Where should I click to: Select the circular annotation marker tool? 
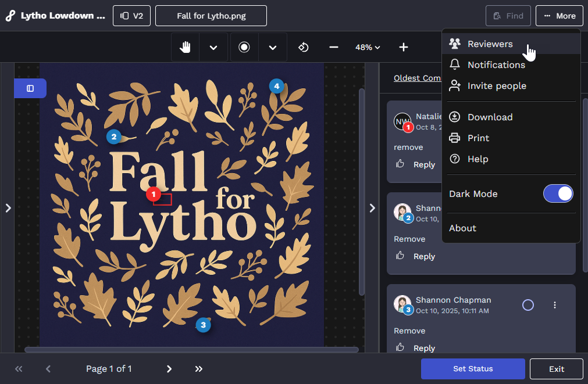click(x=244, y=47)
